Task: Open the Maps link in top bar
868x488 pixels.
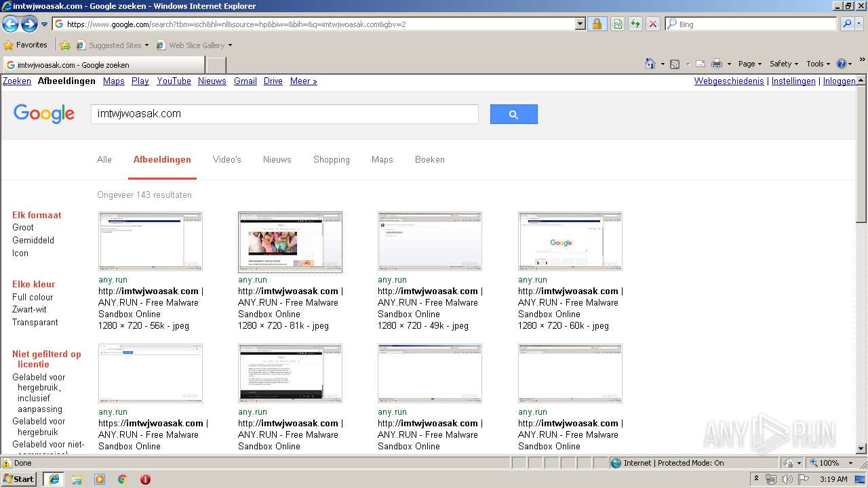Action: [114, 81]
